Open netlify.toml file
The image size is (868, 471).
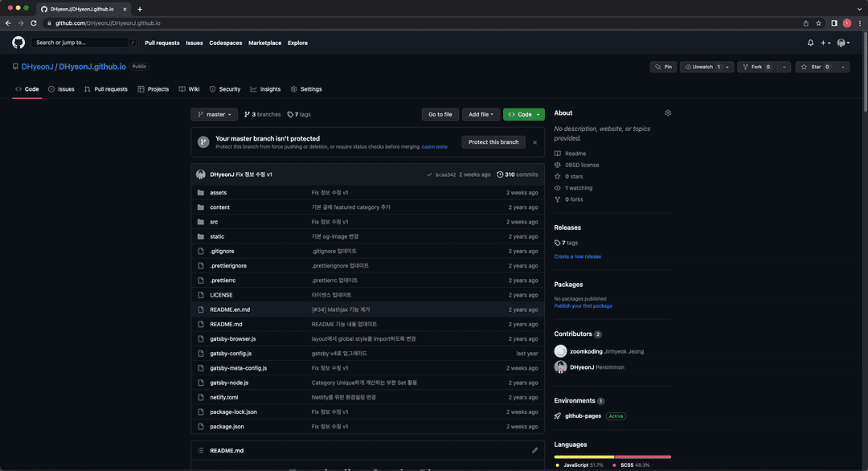pyautogui.click(x=224, y=397)
